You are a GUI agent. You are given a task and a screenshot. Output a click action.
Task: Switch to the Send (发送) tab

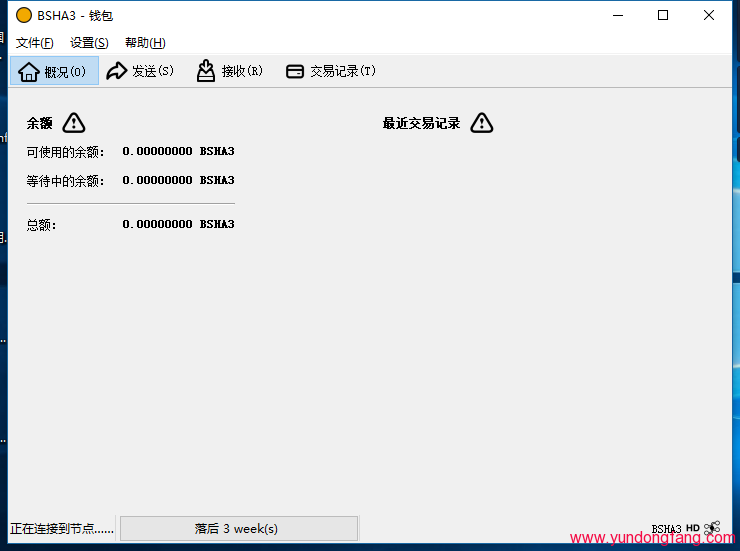(140, 71)
